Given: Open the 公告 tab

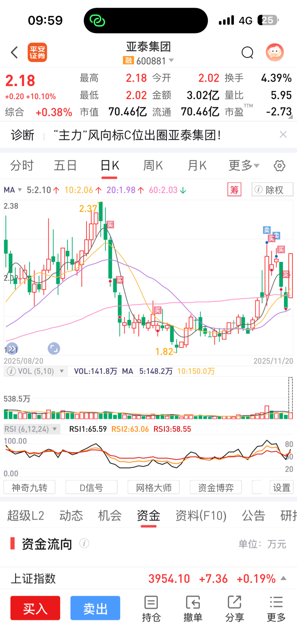Looking at the screenshot, I should 253,516.
